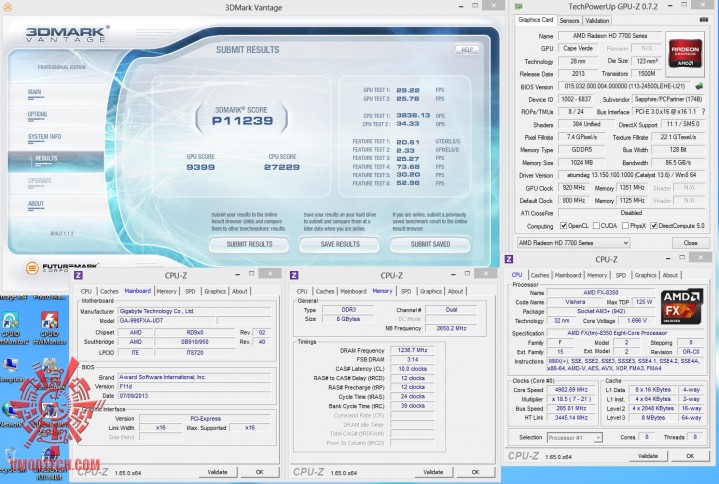The width and height of the screenshot is (719, 484).
Task: Switch to the Validation tab in GPU-Z
Action: click(597, 21)
